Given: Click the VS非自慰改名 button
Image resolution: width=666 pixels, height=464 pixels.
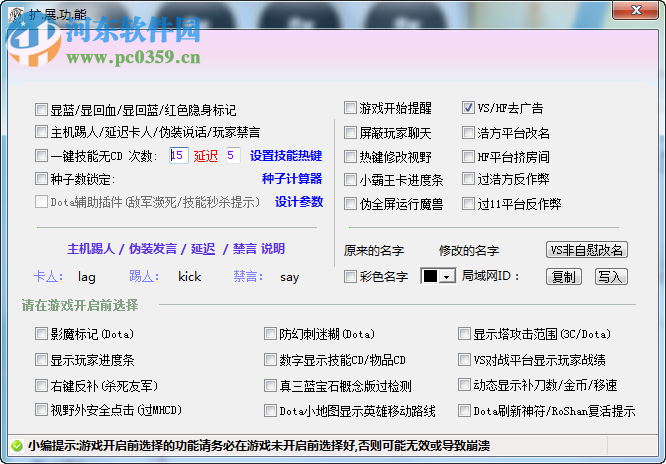Looking at the screenshot, I should pos(587,250).
